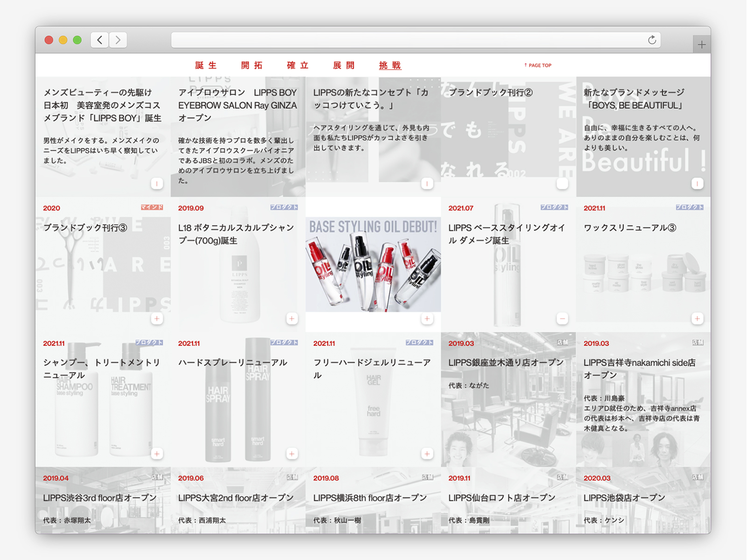
Task: Jump to the 誕生 section tab
Action: click(x=206, y=65)
